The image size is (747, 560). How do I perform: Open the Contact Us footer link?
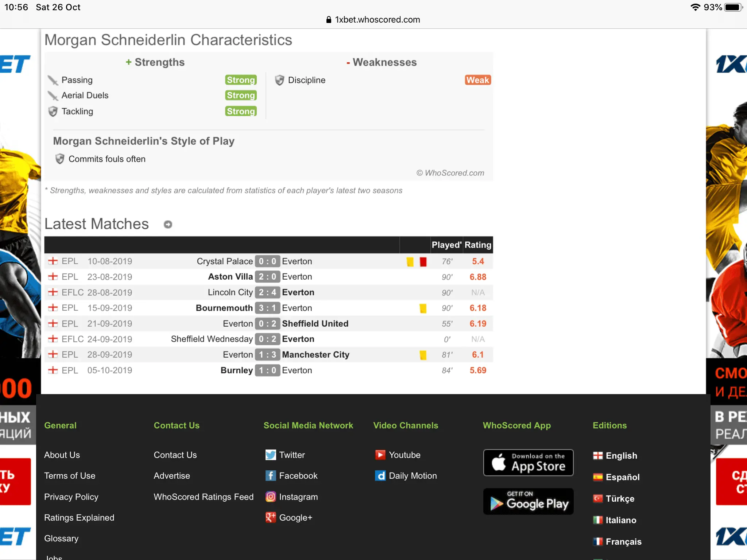(175, 455)
